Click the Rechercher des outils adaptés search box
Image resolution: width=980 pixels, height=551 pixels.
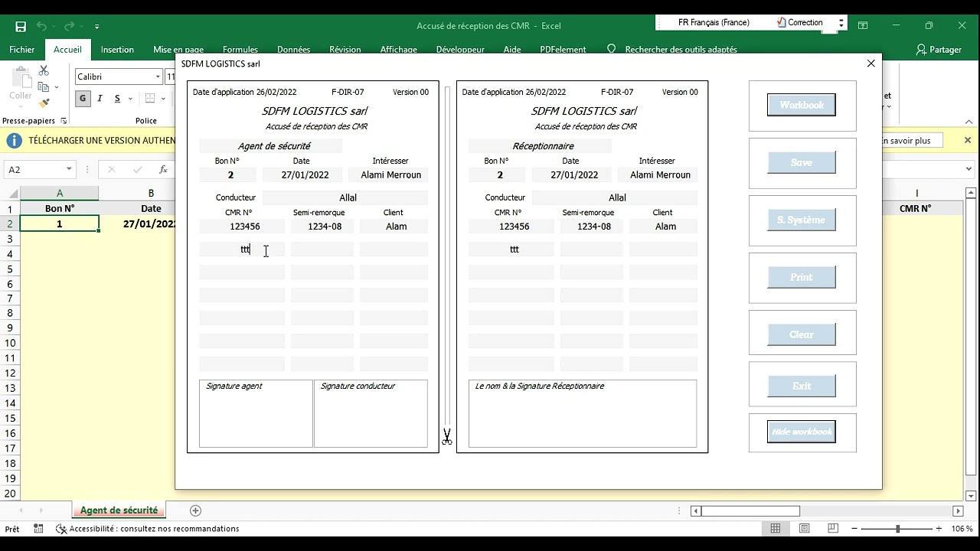click(681, 50)
